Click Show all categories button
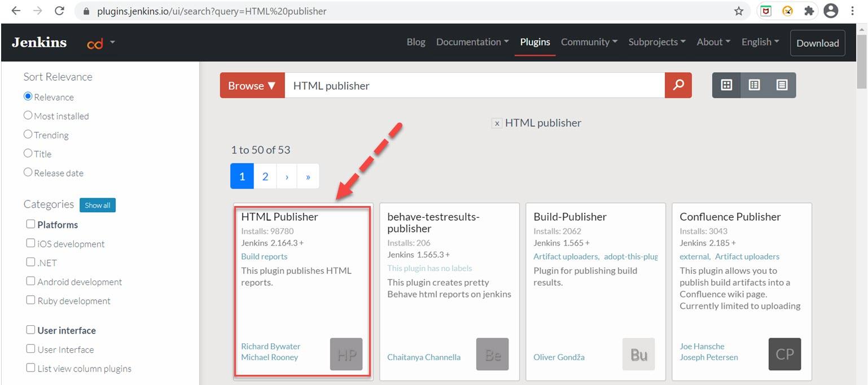 pos(98,205)
